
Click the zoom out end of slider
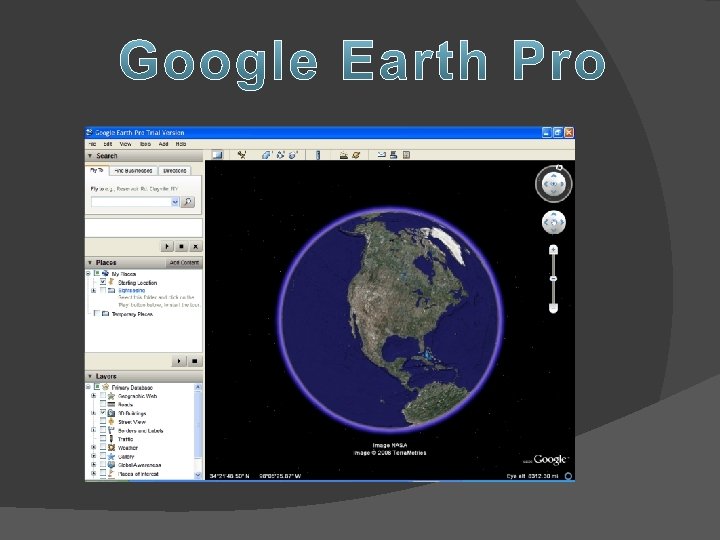553,308
